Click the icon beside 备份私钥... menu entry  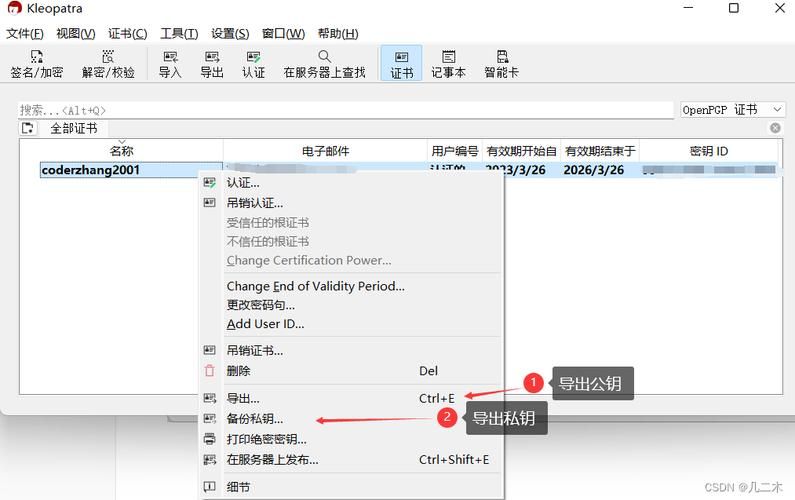(x=209, y=418)
